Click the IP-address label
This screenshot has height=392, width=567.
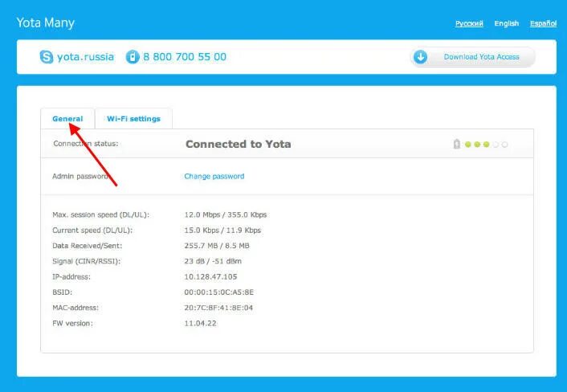[x=71, y=276]
